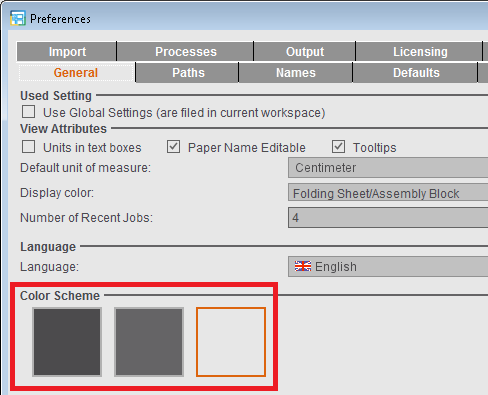Open Default unit of measure Centimeter dropdown
This screenshot has height=395, width=488.
[x=388, y=168]
